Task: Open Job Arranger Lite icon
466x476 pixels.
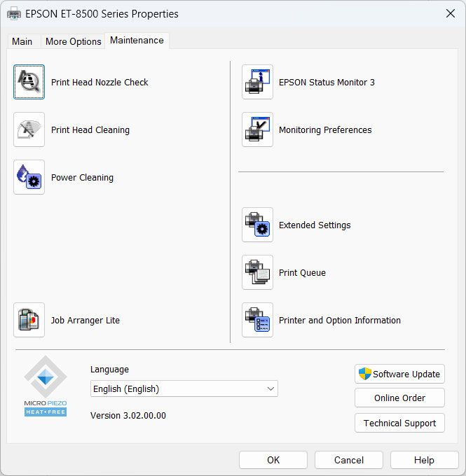Action: [29, 320]
